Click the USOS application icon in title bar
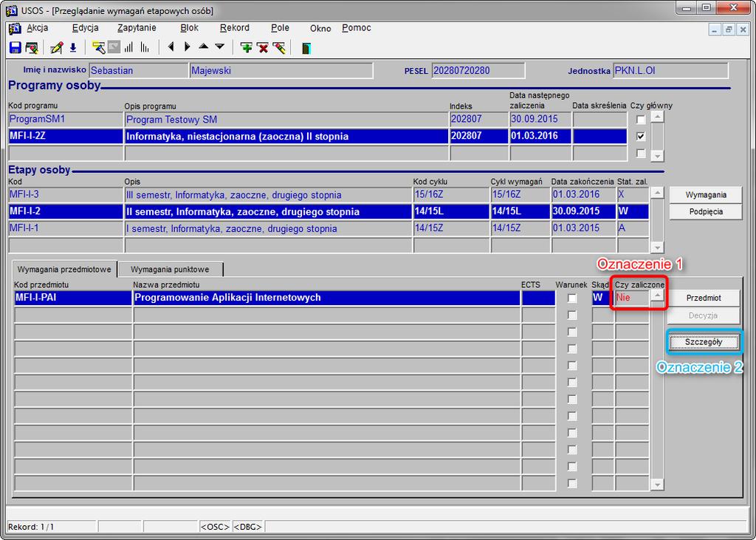 coord(12,10)
